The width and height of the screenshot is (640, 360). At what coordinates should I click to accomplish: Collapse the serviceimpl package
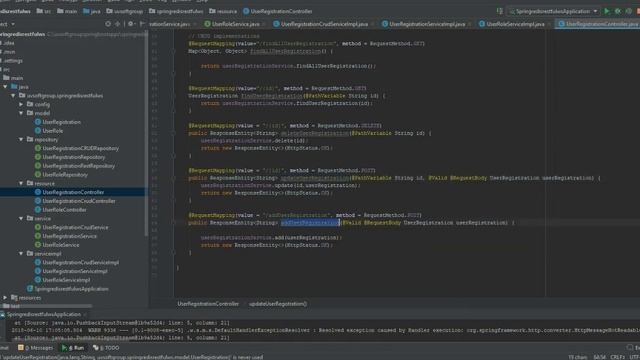21,254
